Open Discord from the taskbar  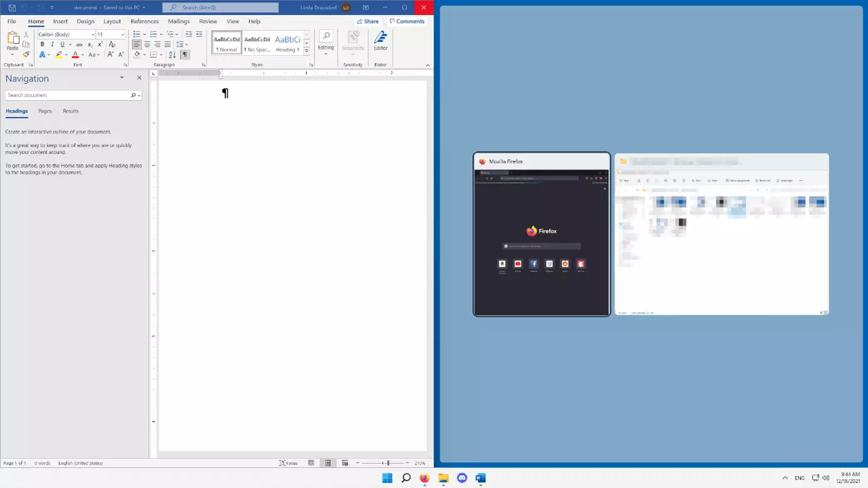point(462,478)
